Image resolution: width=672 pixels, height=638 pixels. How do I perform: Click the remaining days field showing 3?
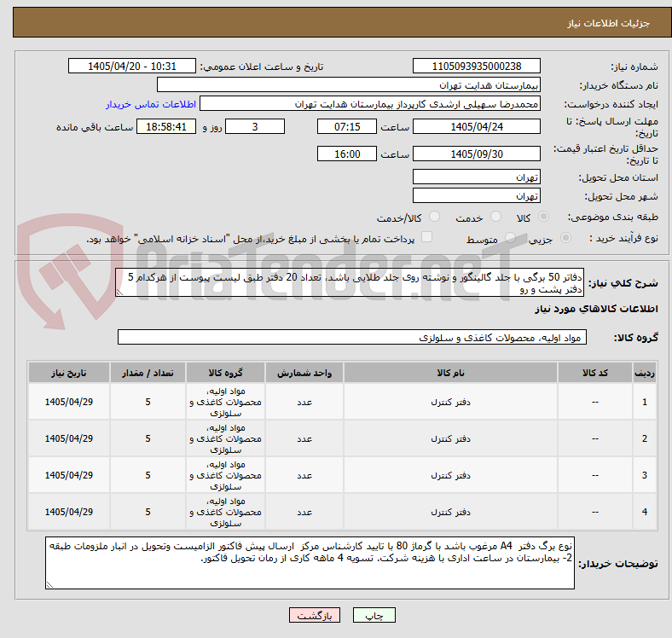(255, 126)
